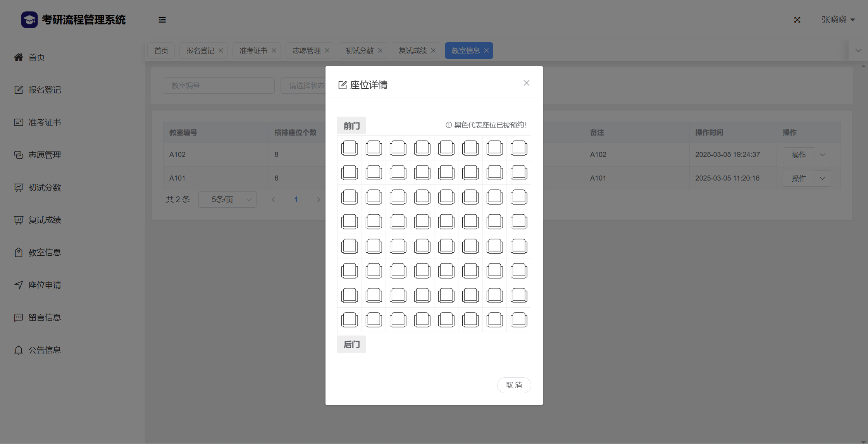
Task: Click the first seat in the back row
Action: [350, 320]
